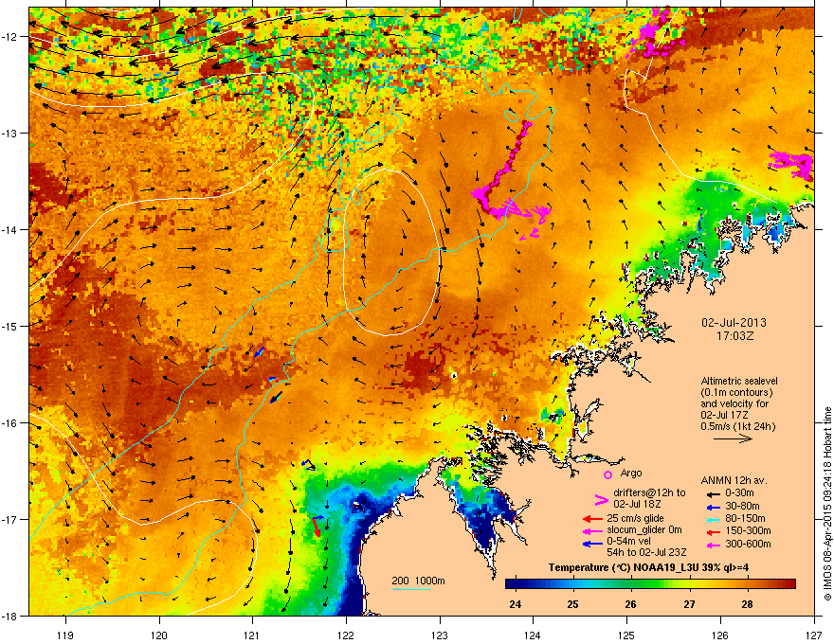Click the time label 17:03Z

point(734,336)
